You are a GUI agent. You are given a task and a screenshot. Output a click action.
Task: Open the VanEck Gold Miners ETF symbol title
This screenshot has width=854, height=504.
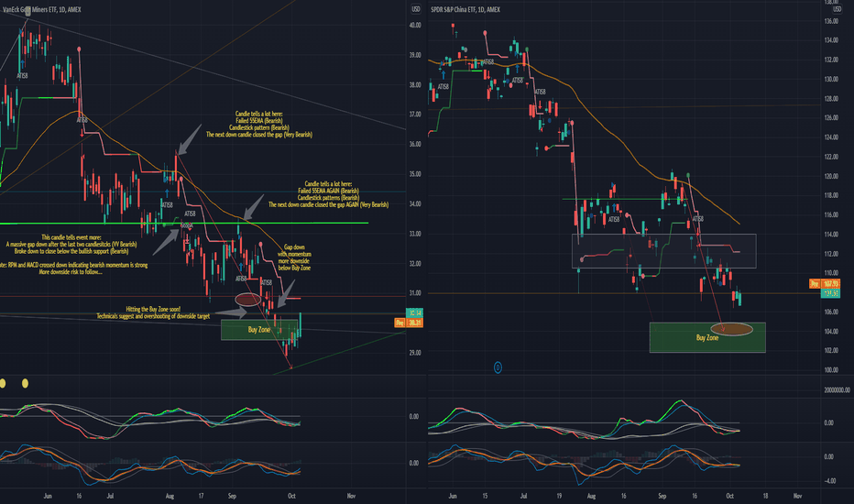[41, 9]
